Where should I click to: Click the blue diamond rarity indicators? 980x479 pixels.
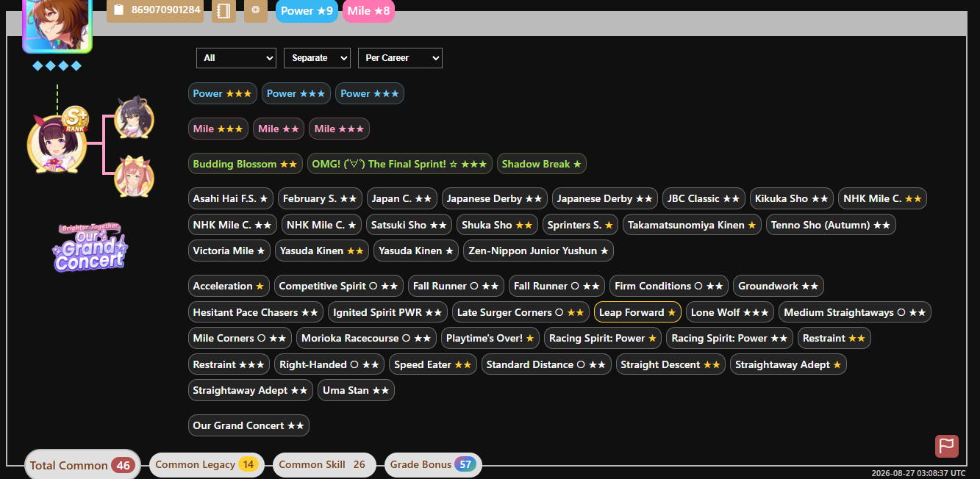tap(57, 66)
